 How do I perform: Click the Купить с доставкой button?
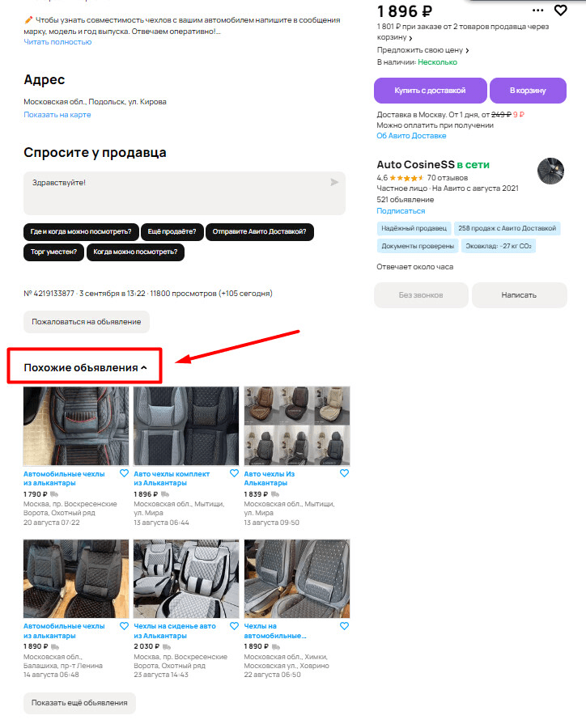click(x=430, y=90)
